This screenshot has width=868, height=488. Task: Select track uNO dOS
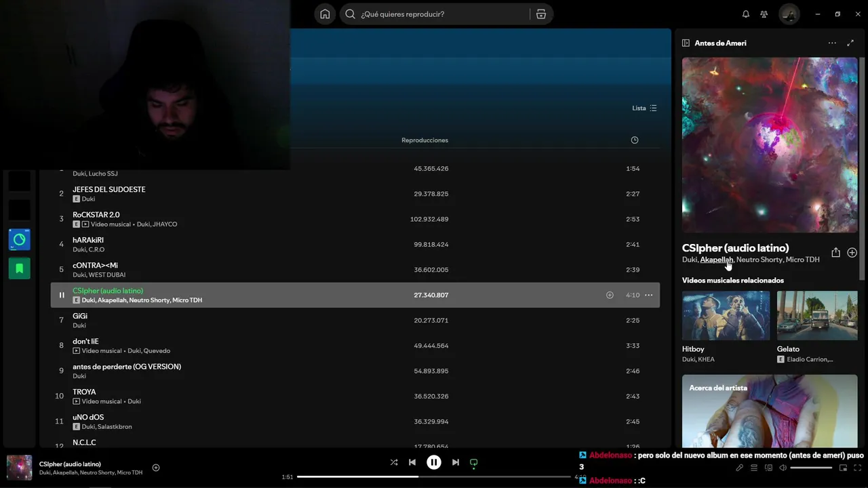tap(88, 417)
